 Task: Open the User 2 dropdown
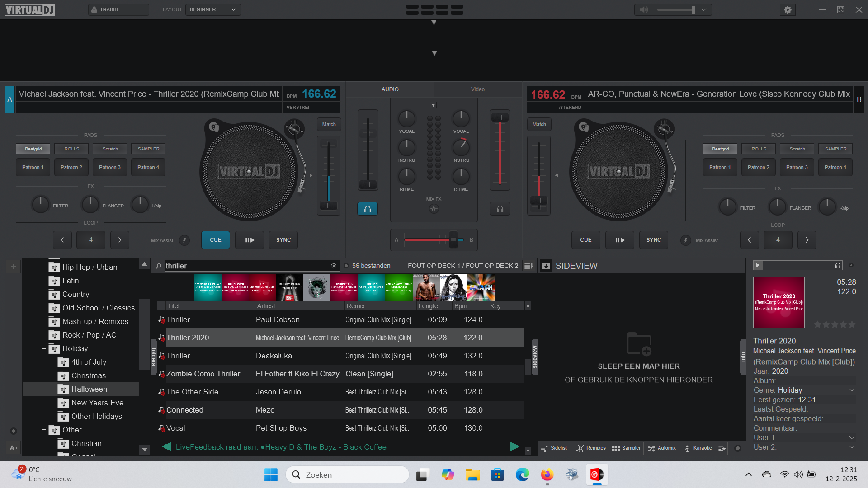click(x=852, y=447)
